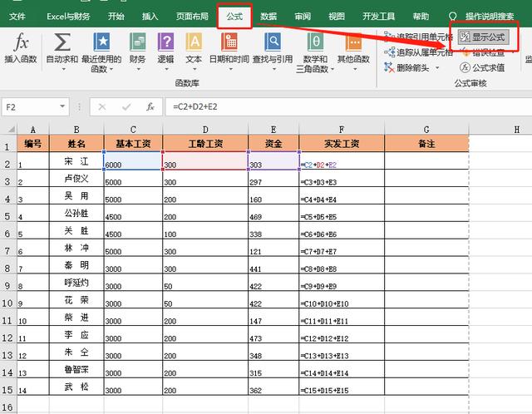Expand the Math and Trig dropdown arrow
The image size is (532, 414).
pyautogui.click(x=332, y=69)
